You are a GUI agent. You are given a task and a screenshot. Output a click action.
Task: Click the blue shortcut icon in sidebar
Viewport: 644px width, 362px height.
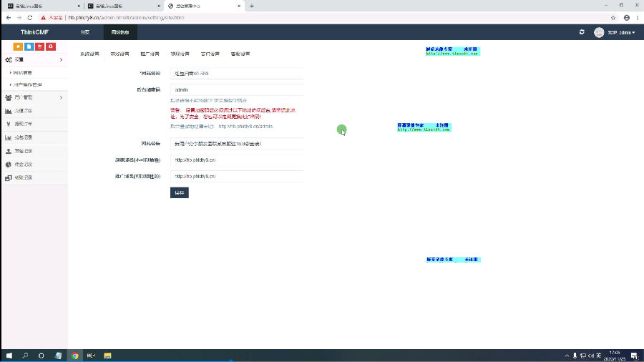[x=29, y=47]
